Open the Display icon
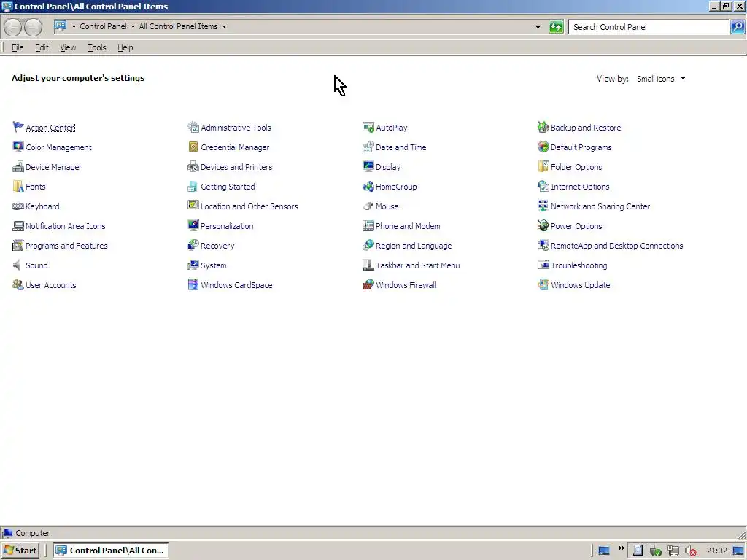Viewport: 747px width, 560px height. (368, 167)
